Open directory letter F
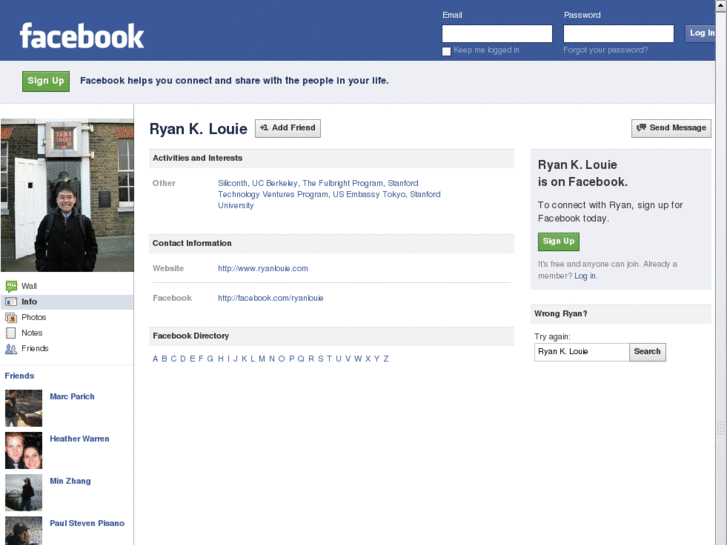 pos(201,359)
